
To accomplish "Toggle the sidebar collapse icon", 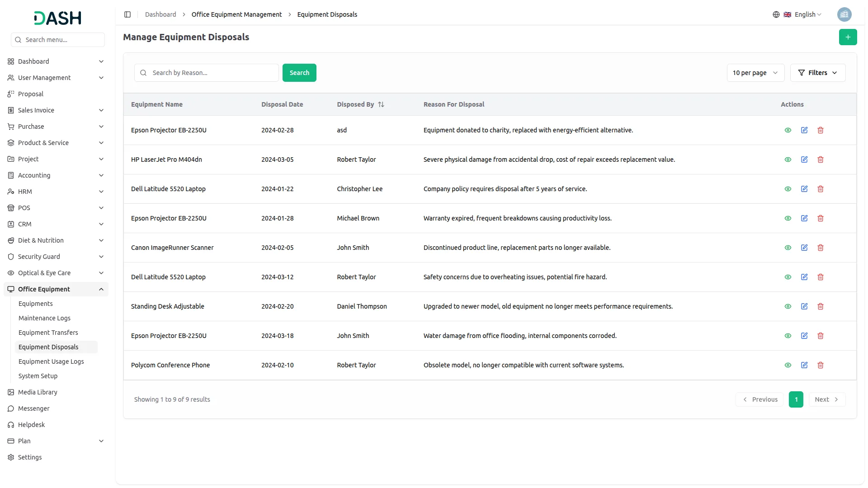I will [x=127, y=14].
